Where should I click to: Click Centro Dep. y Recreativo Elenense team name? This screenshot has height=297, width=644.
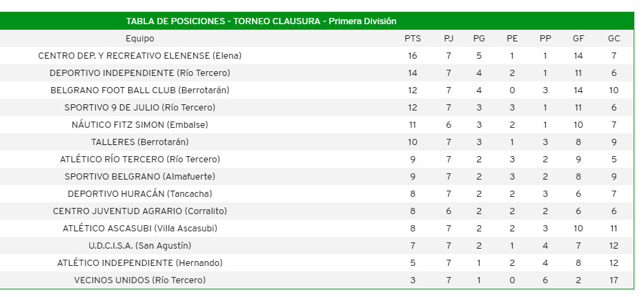click(x=139, y=56)
